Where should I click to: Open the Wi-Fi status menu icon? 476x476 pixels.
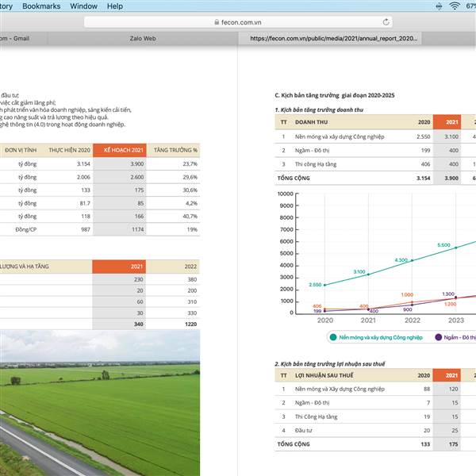point(455,6)
